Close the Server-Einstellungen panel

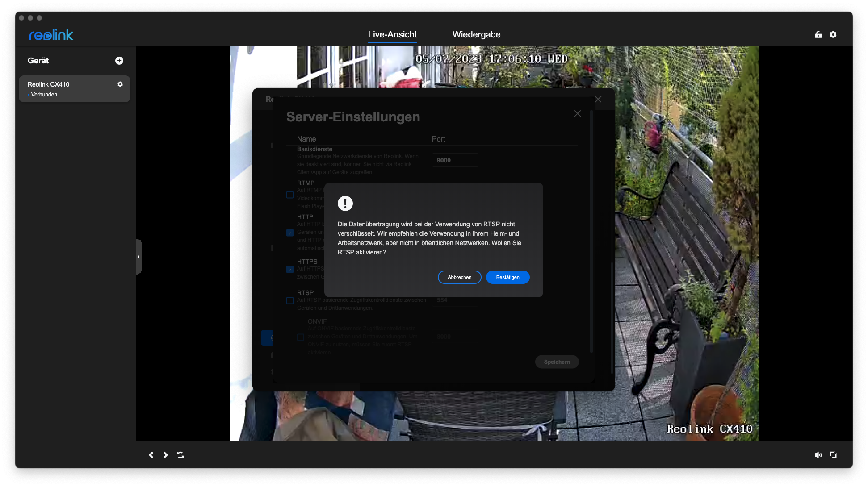point(578,114)
